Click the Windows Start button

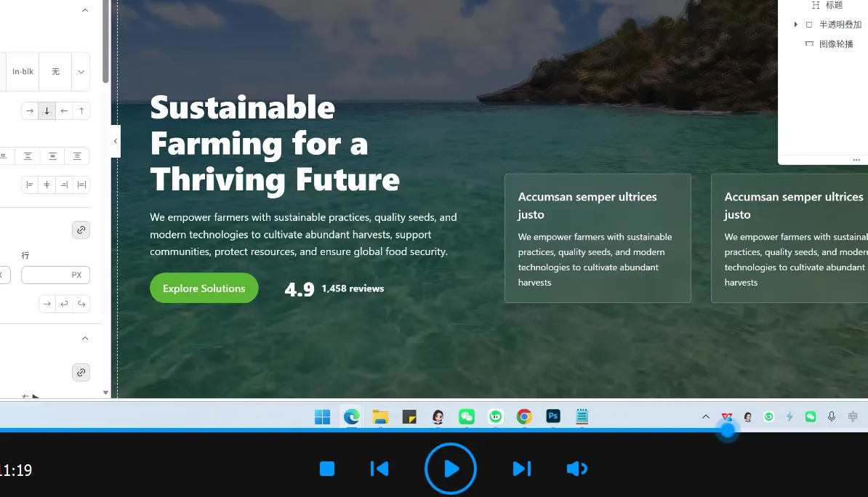(x=322, y=416)
